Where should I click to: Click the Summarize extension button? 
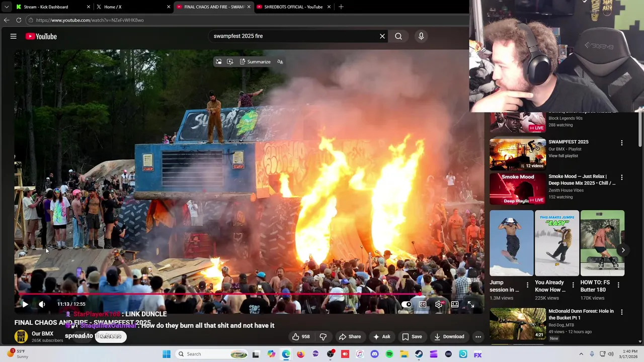(x=255, y=62)
